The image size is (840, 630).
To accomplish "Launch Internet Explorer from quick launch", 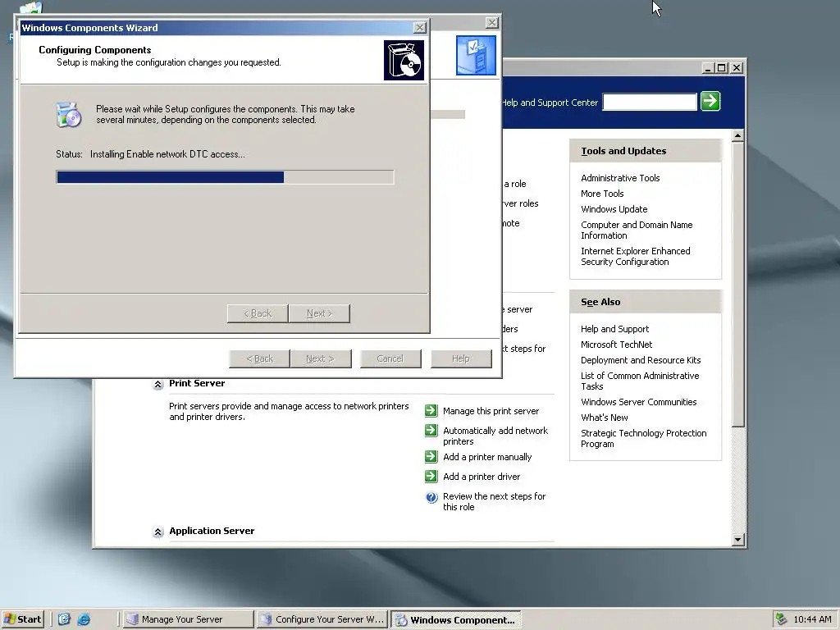I will (84, 619).
